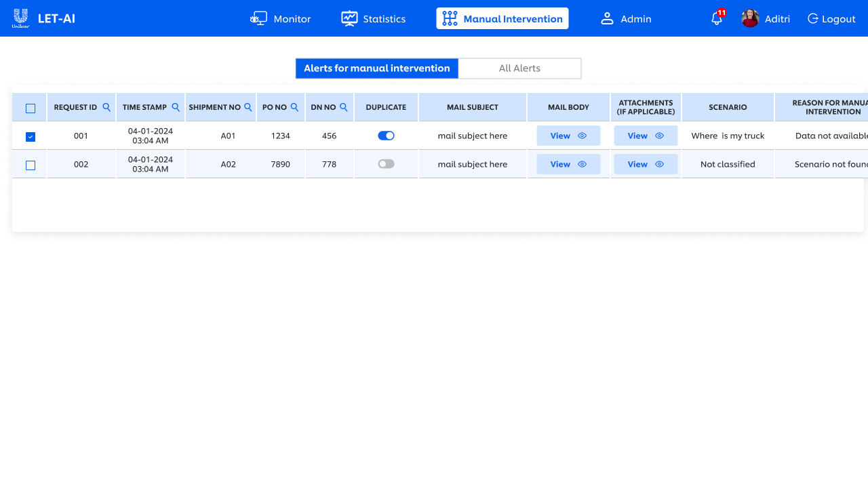View attachments for request 002
Screen dimensions: 868x478
point(646,164)
